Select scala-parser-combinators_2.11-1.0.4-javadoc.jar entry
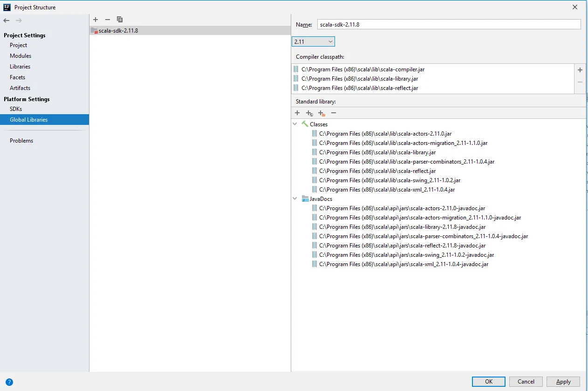The width and height of the screenshot is (588, 391). click(424, 236)
